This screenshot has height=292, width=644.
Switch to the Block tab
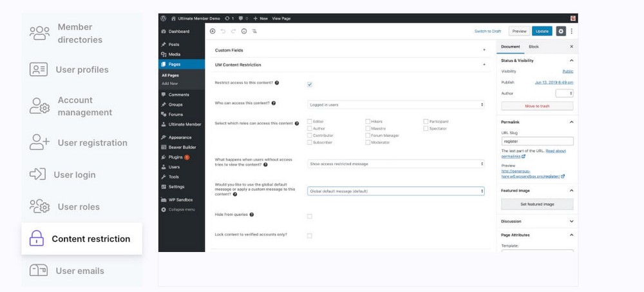pos(533,47)
